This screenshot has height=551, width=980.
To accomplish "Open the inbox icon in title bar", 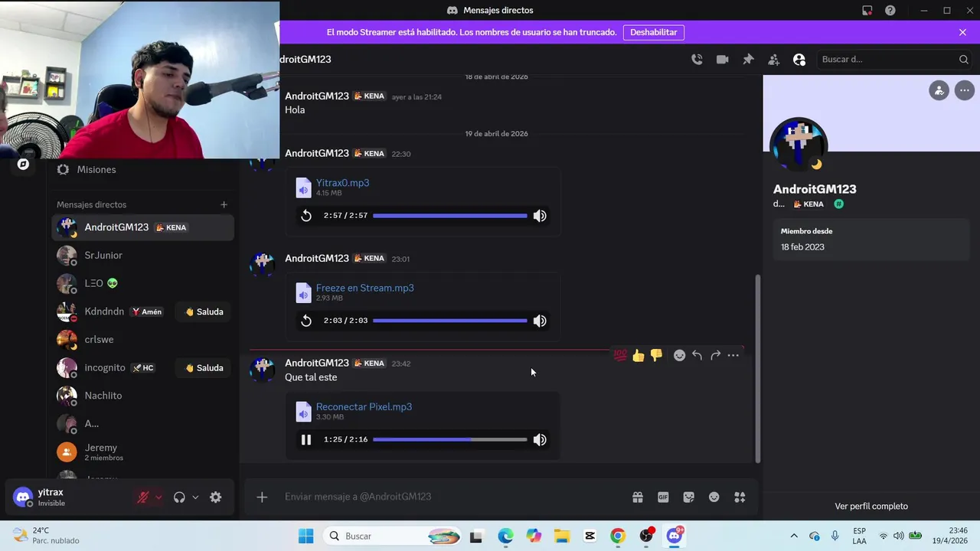I will tap(867, 10).
